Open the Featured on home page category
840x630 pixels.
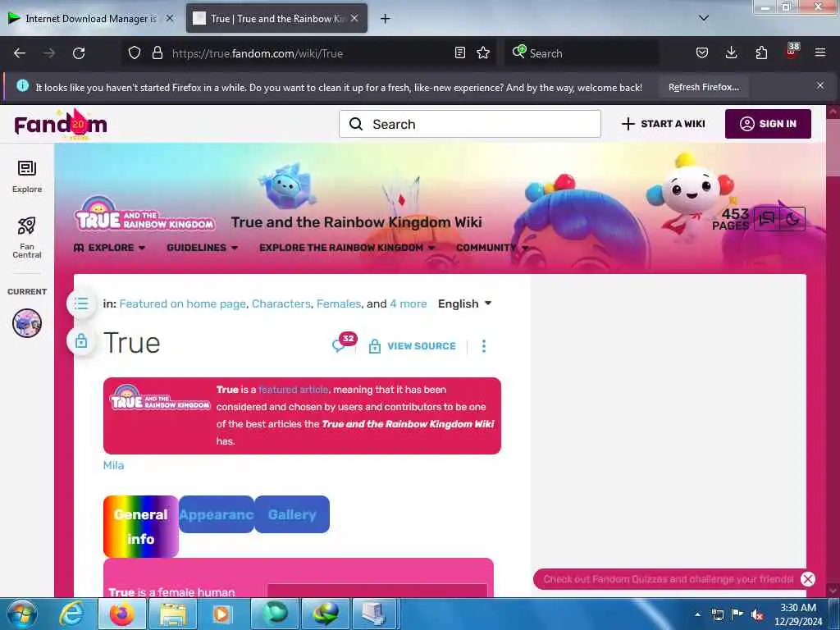click(183, 304)
